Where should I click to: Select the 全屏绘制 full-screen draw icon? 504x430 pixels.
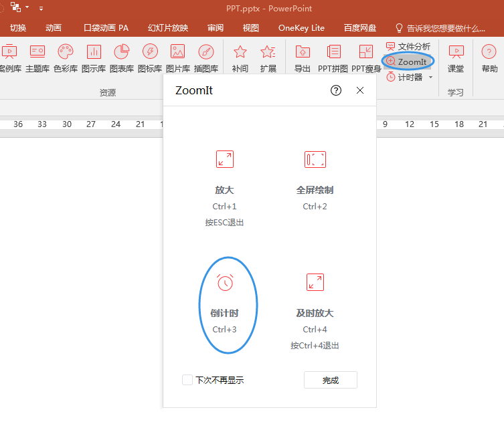click(x=315, y=159)
